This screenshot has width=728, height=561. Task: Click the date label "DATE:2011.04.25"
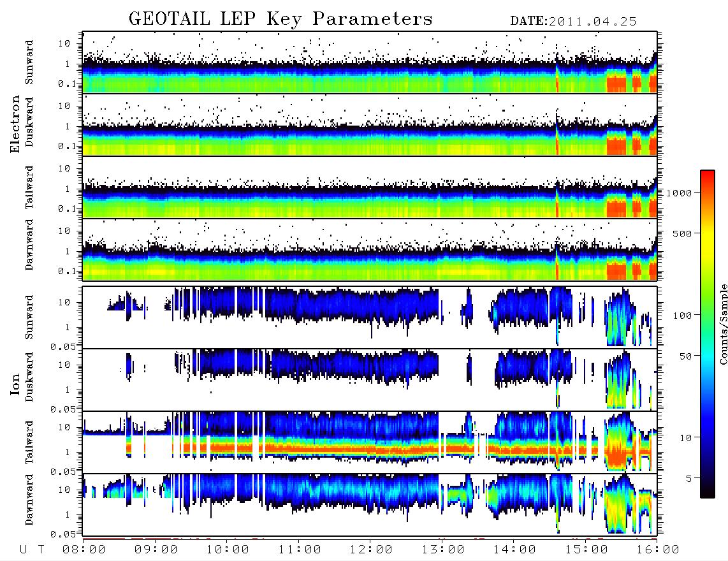coord(573,22)
